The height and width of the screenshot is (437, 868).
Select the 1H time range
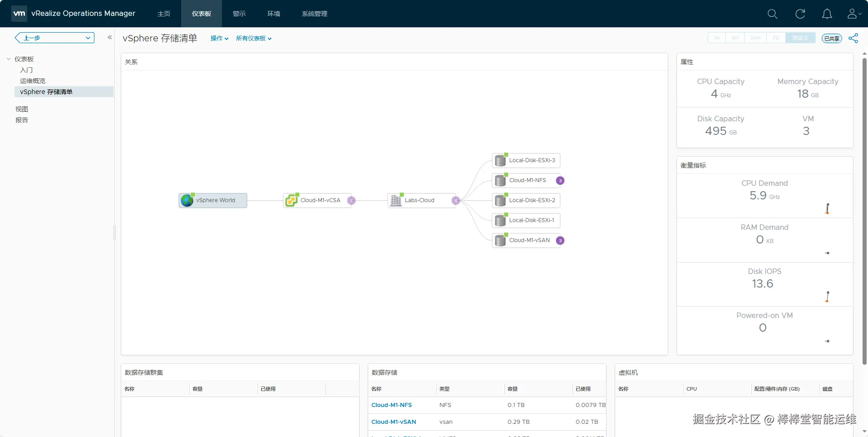click(x=717, y=38)
